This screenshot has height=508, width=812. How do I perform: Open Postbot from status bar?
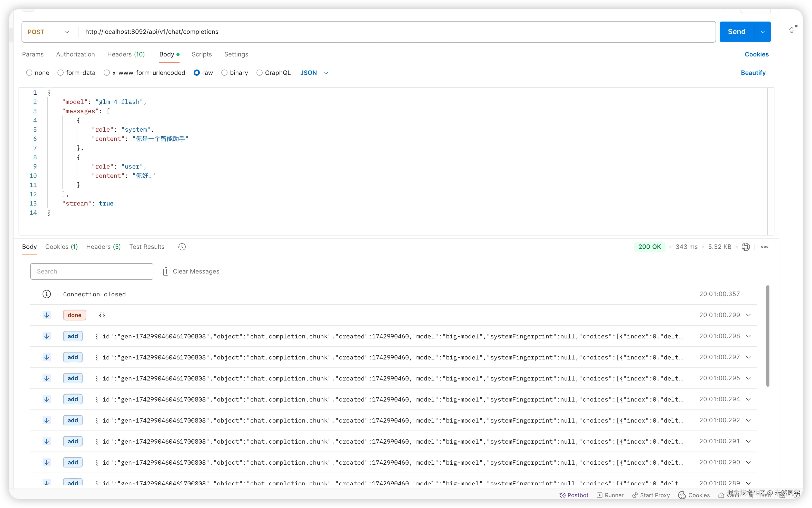574,495
